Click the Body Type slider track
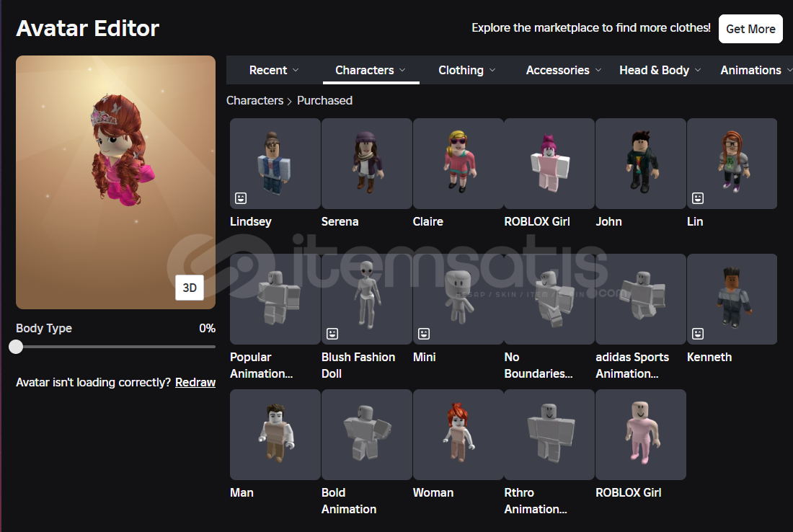The width and height of the screenshot is (793, 532). [x=116, y=347]
